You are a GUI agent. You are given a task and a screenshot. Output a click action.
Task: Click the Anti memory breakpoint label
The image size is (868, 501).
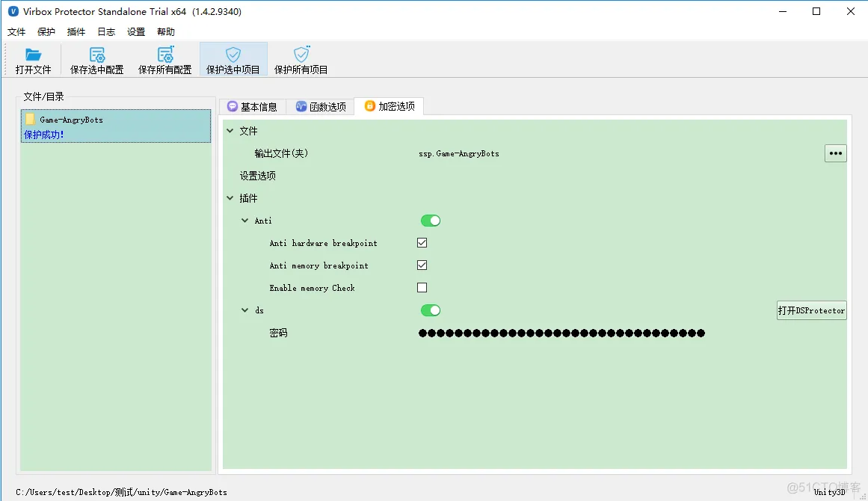click(x=318, y=265)
